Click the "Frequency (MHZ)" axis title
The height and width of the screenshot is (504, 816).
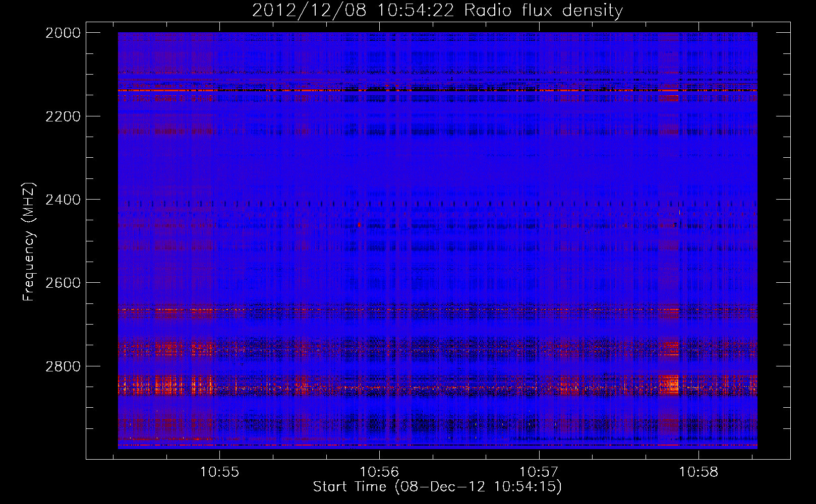(x=29, y=242)
